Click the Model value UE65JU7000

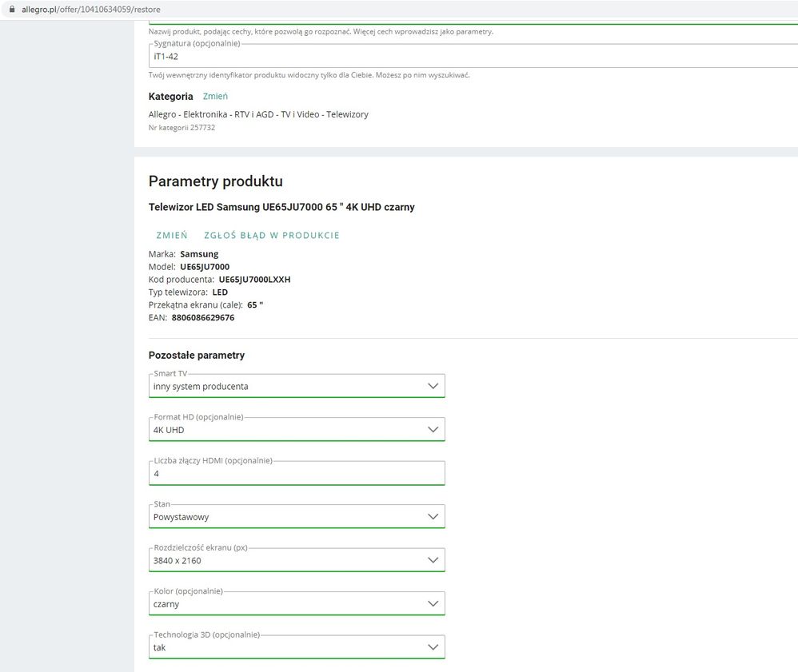[205, 267]
